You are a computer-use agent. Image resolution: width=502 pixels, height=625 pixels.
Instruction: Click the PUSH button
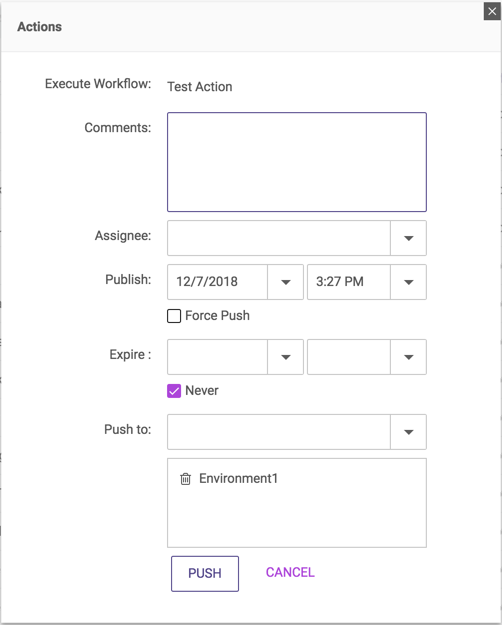205,574
